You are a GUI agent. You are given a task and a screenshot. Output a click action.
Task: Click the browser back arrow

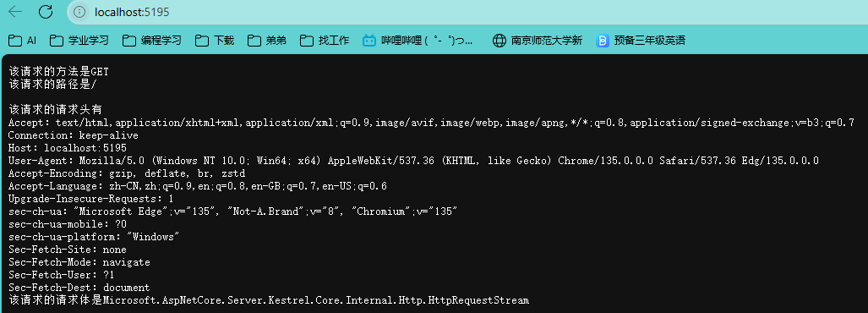[x=15, y=12]
